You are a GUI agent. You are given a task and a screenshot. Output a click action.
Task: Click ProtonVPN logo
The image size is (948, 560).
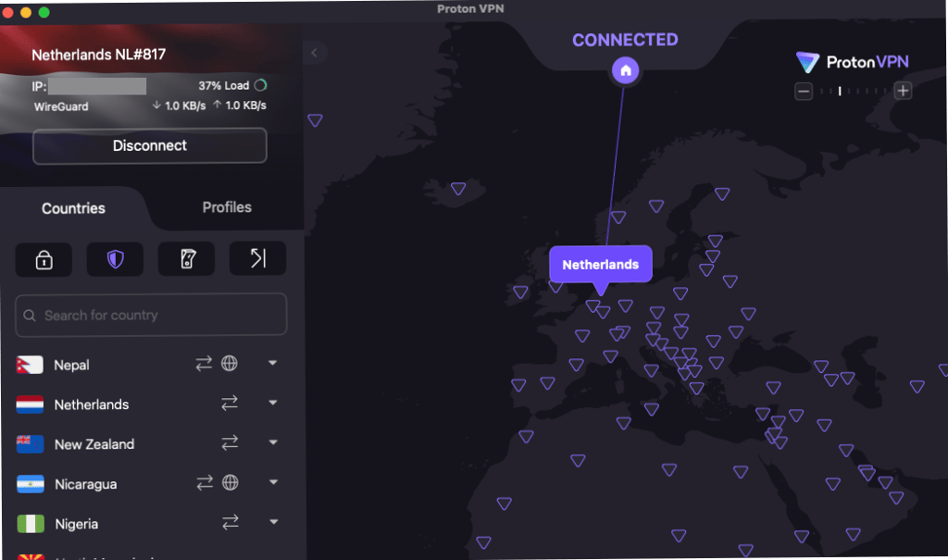[x=852, y=62]
